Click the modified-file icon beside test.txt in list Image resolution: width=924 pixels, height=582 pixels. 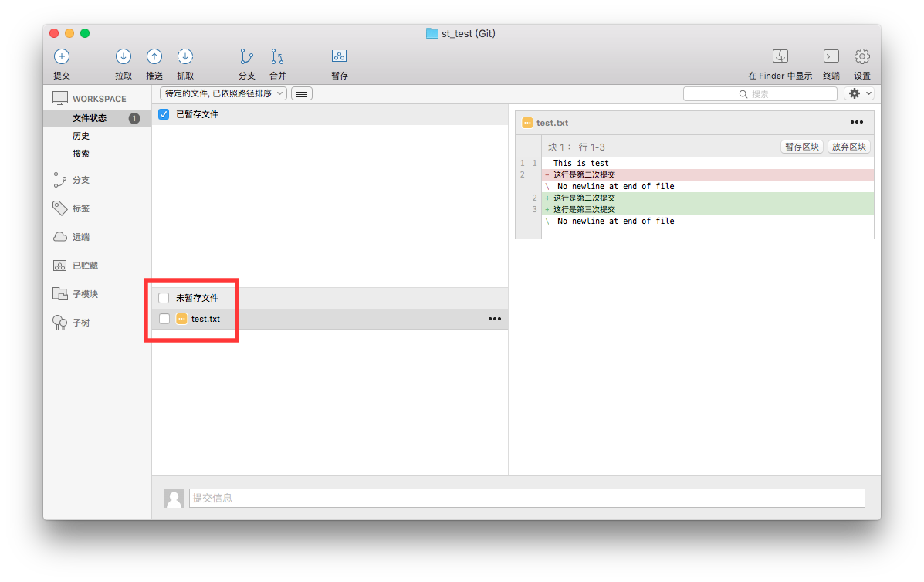click(x=181, y=319)
